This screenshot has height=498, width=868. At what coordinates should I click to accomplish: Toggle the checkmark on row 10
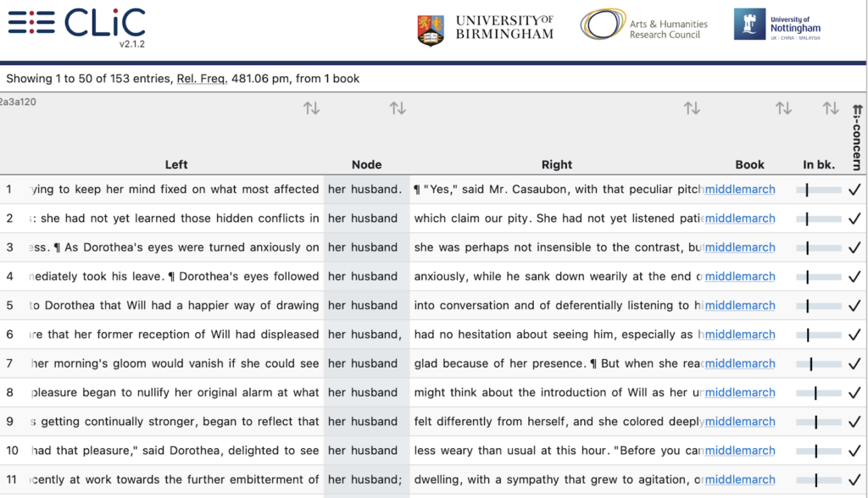854,451
